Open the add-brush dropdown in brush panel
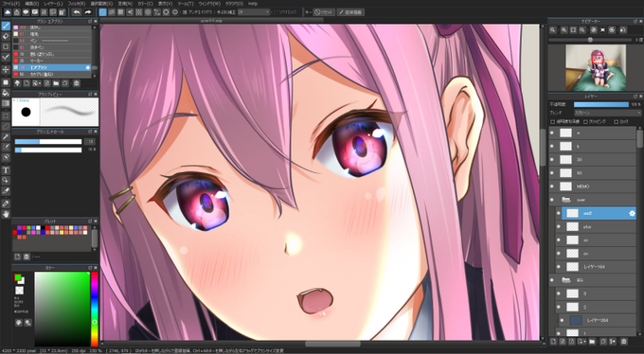The height and width of the screenshot is (354, 644). pos(37,83)
